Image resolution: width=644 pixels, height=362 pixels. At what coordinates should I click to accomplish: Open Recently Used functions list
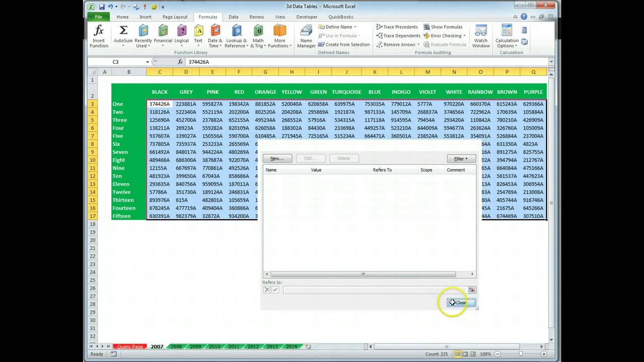coord(143,36)
